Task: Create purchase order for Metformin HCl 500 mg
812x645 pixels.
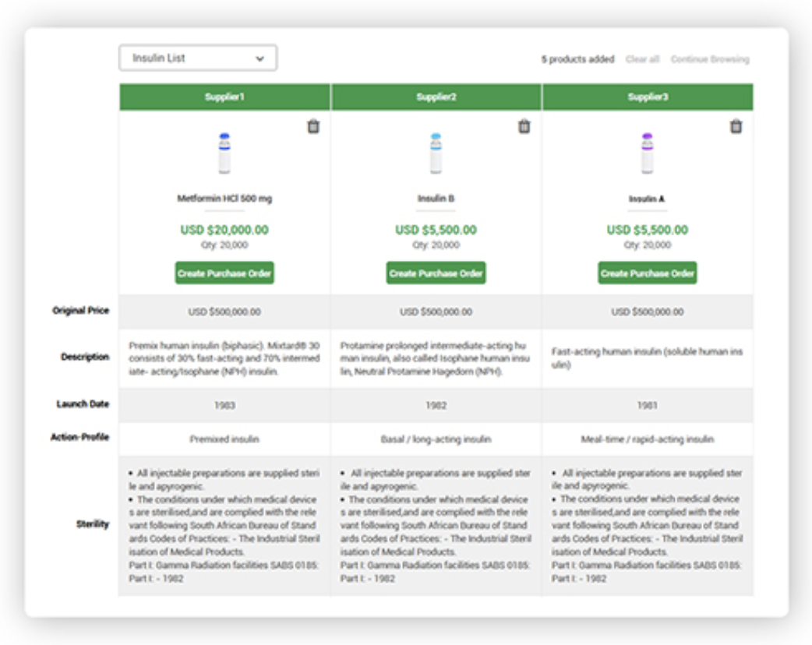Action: tap(224, 273)
